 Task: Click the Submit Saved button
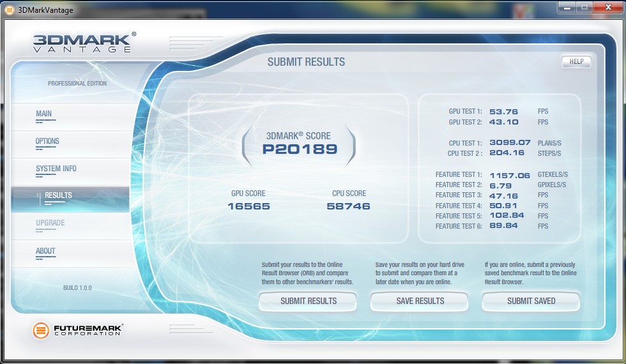pyautogui.click(x=531, y=301)
